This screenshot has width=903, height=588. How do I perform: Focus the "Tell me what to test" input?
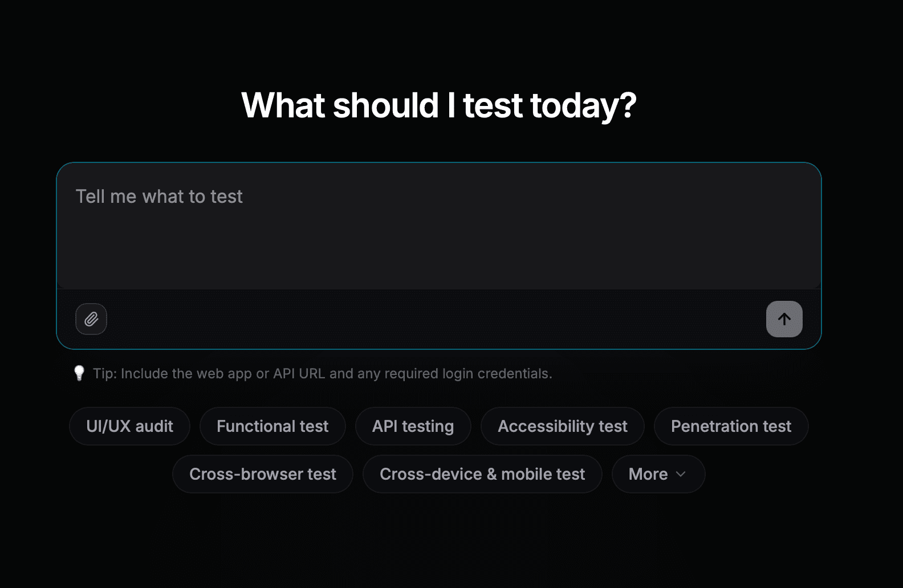click(x=439, y=226)
